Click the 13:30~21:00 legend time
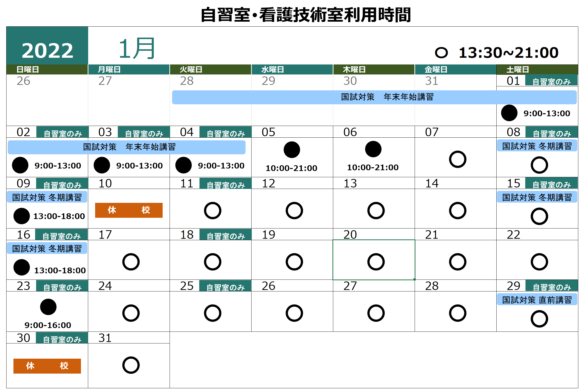Image resolution: width=585 pixels, height=392 pixels. tap(509, 53)
